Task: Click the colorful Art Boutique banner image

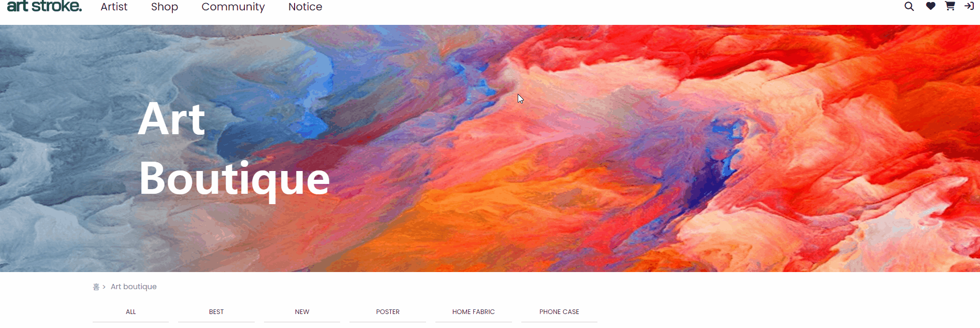Action: pos(490,148)
